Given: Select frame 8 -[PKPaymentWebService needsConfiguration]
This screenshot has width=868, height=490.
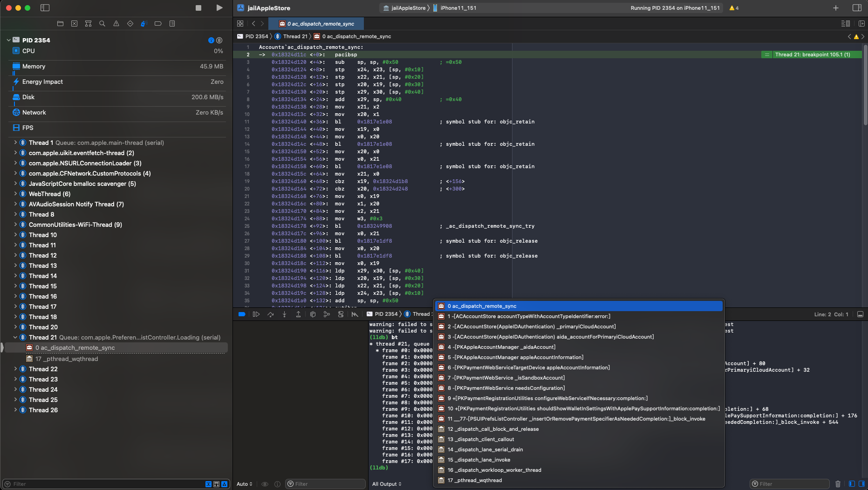Looking at the screenshot, I should (x=579, y=388).
